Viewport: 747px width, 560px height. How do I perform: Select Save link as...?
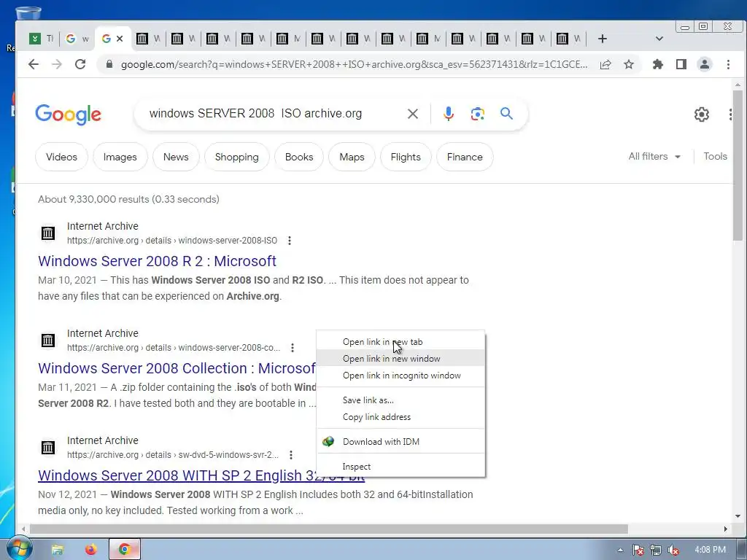point(400,400)
